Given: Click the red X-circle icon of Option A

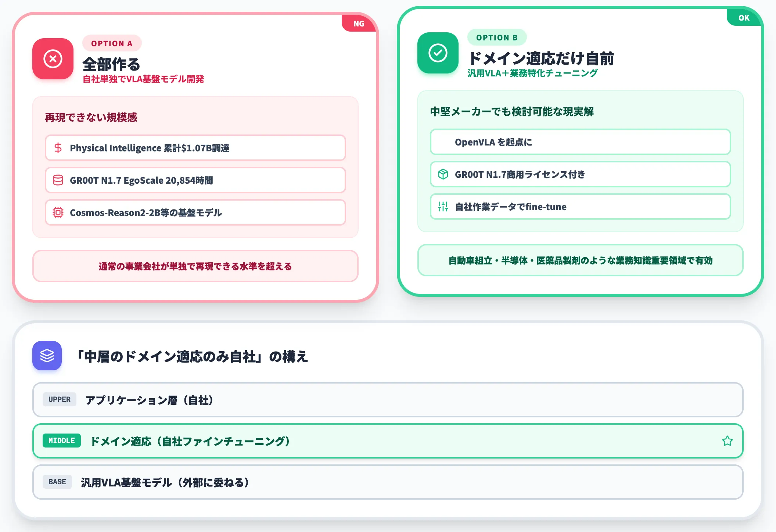Looking at the screenshot, I should [x=53, y=59].
